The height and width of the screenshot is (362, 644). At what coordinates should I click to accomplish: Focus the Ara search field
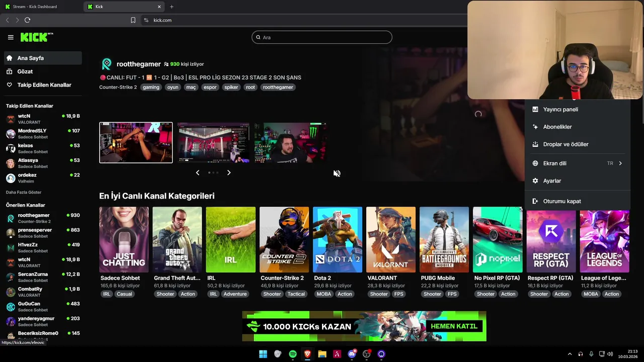[322, 37]
